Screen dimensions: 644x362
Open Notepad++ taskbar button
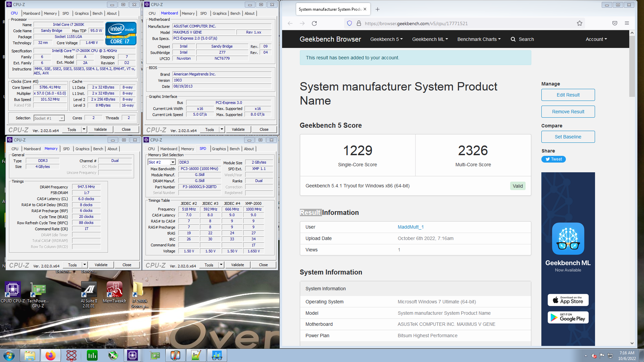(196, 355)
